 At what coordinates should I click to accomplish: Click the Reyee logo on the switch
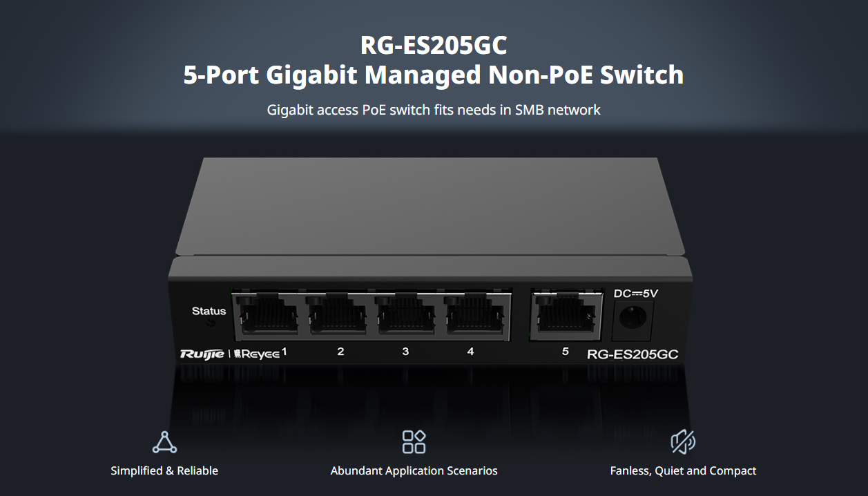pos(257,354)
